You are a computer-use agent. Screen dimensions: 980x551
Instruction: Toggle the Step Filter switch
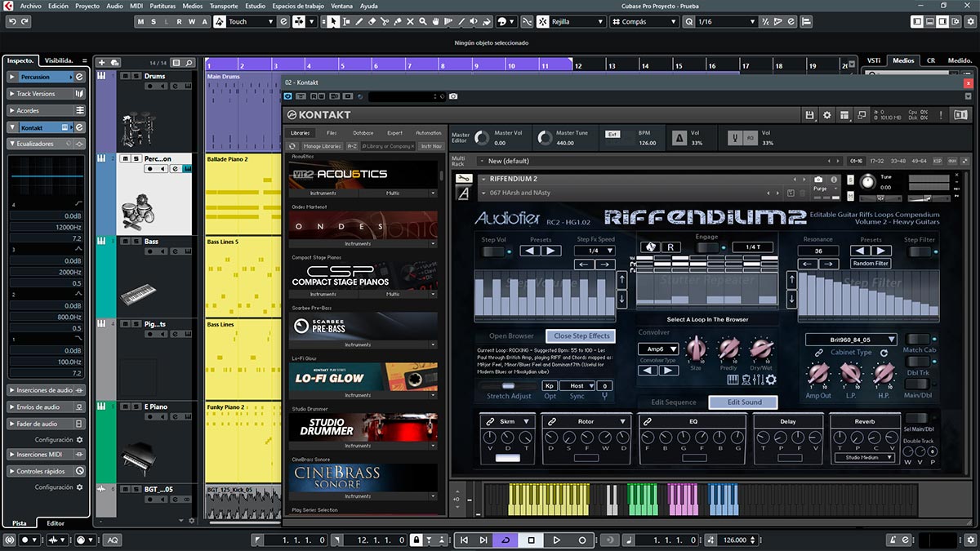point(920,251)
